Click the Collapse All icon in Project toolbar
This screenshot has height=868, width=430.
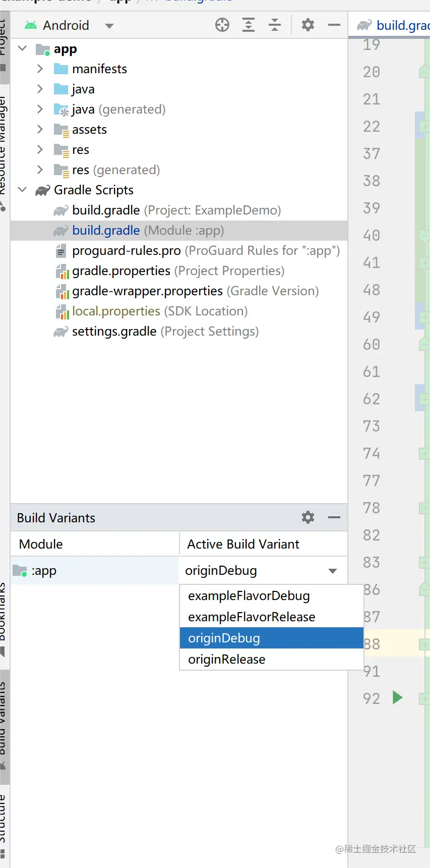pyautogui.click(x=275, y=25)
